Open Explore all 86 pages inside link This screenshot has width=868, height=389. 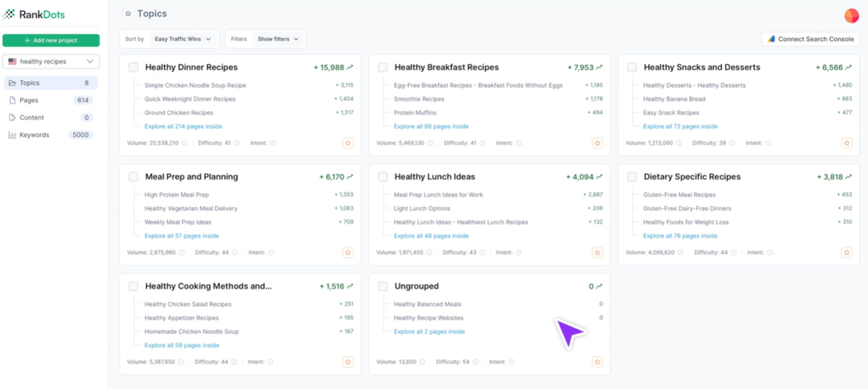point(432,126)
